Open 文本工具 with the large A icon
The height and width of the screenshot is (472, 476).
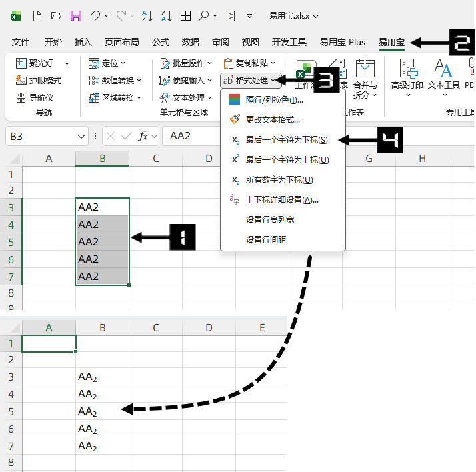pos(443,75)
